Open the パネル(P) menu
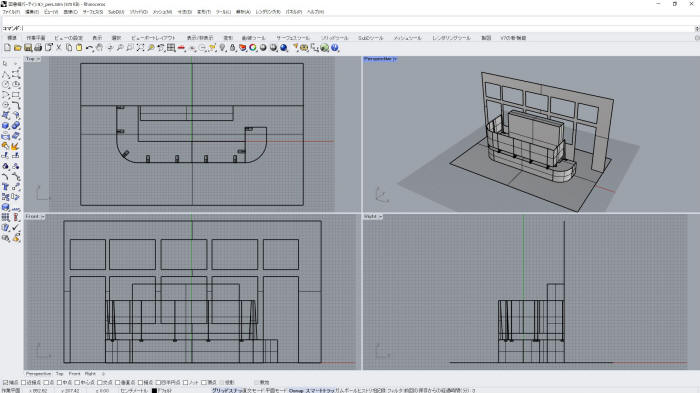Image resolution: width=700 pixels, height=393 pixels. 294,12
